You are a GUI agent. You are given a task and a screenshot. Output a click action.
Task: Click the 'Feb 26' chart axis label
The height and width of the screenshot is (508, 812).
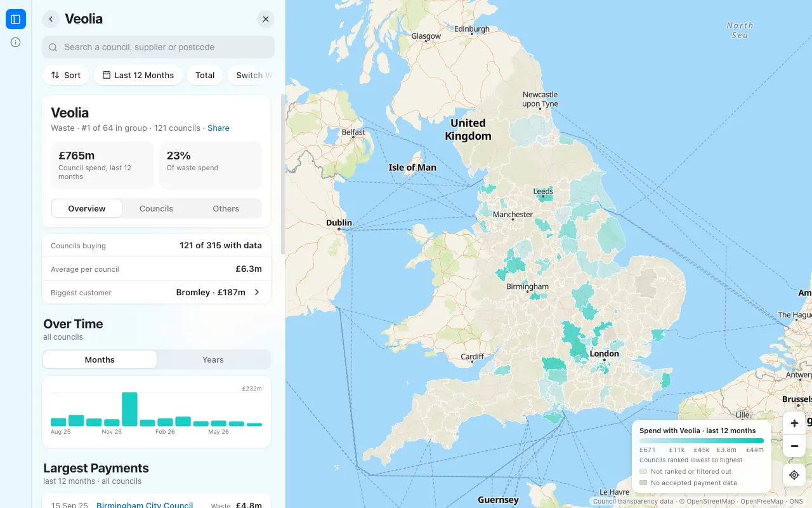tap(165, 432)
